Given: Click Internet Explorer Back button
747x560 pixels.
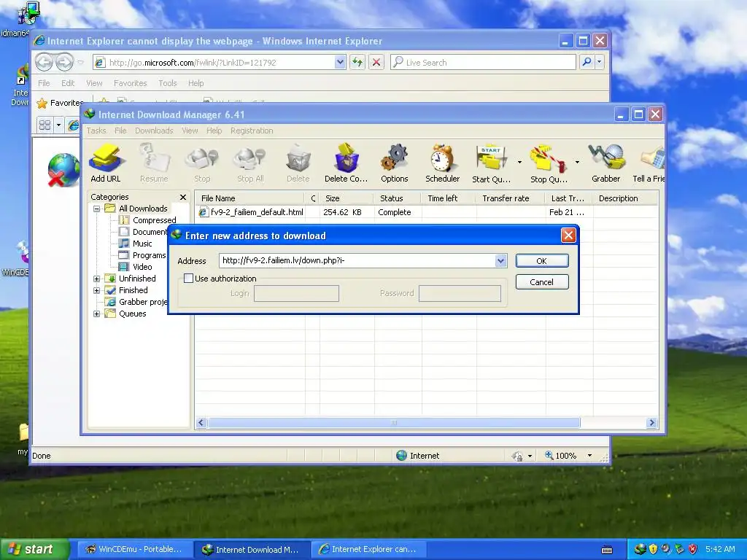Looking at the screenshot, I should (44, 62).
